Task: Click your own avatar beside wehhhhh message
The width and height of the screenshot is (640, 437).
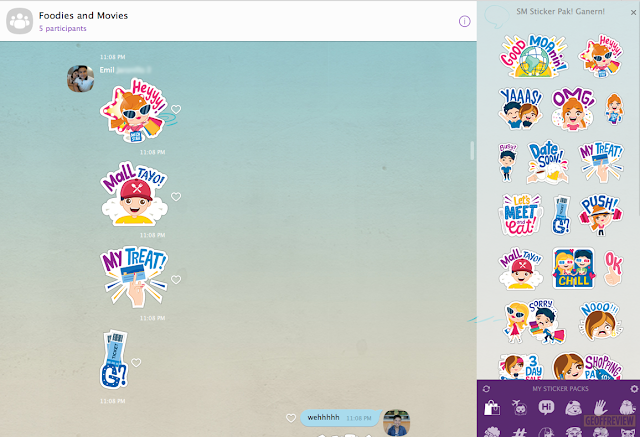Action: point(396,423)
